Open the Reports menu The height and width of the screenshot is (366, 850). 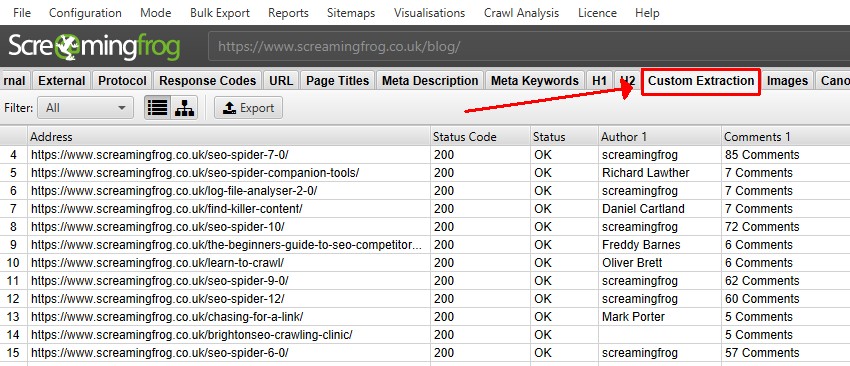(288, 12)
